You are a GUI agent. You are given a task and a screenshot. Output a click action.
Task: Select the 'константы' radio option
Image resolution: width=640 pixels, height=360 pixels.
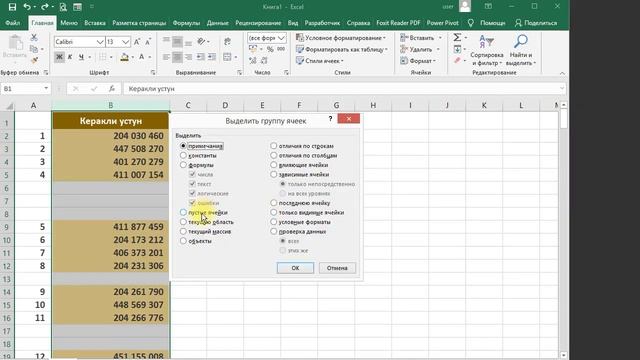pos(183,156)
